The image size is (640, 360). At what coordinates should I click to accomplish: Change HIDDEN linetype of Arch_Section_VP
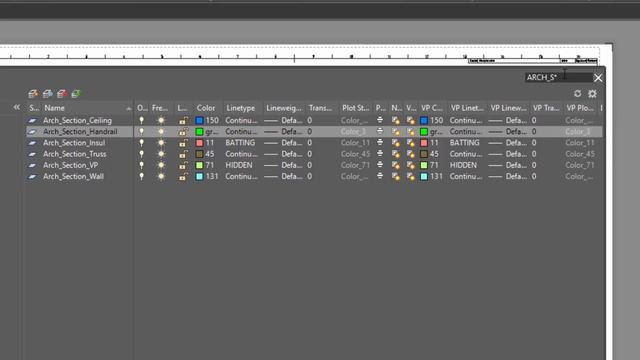click(239, 165)
